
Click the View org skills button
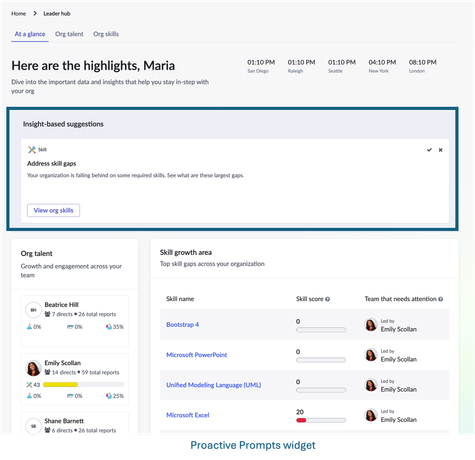pyautogui.click(x=53, y=210)
